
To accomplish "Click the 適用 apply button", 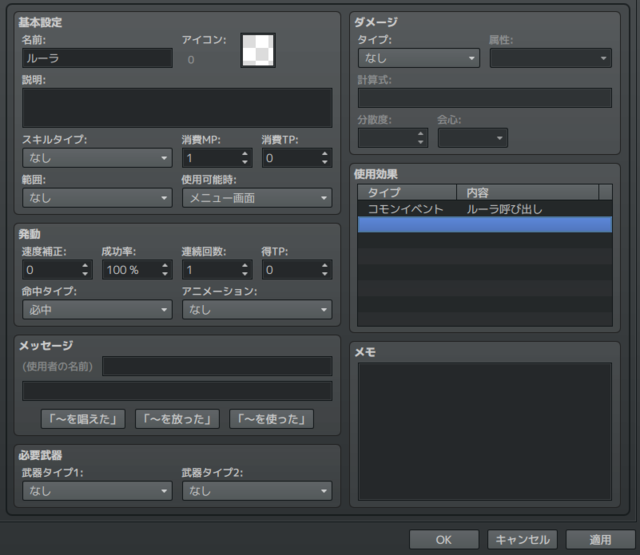I will coord(600,540).
